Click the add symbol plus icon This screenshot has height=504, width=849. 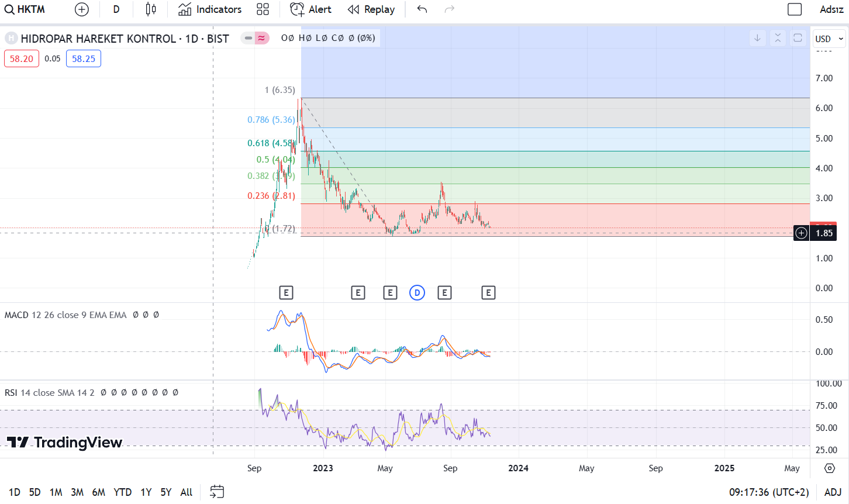pyautogui.click(x=82, y=9)
